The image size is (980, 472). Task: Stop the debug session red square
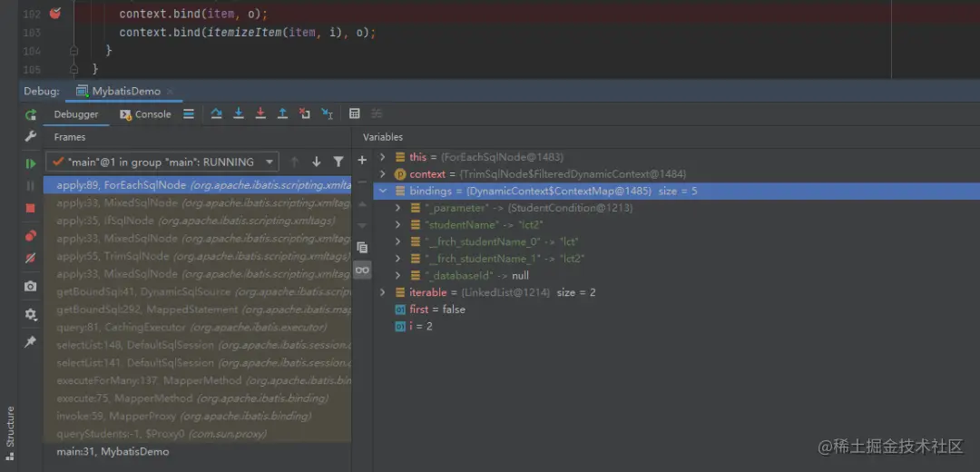point(31,208)
